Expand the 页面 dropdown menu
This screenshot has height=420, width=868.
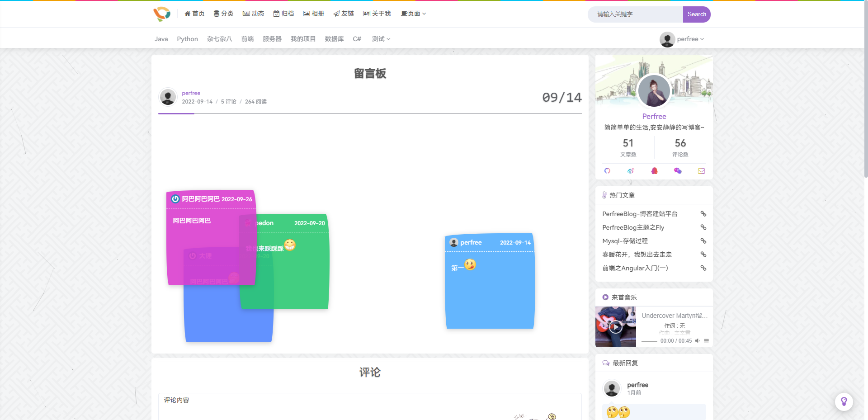coord(414,14)
